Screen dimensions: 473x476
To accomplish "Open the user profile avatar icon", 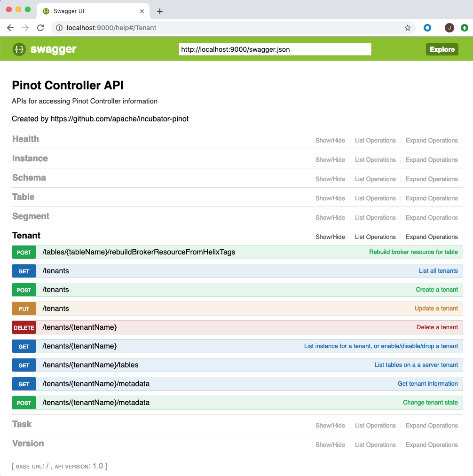I will tap(449, 28).
